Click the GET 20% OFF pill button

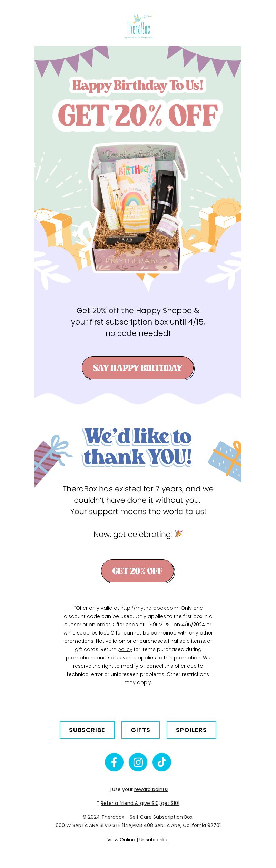(138, 571)
